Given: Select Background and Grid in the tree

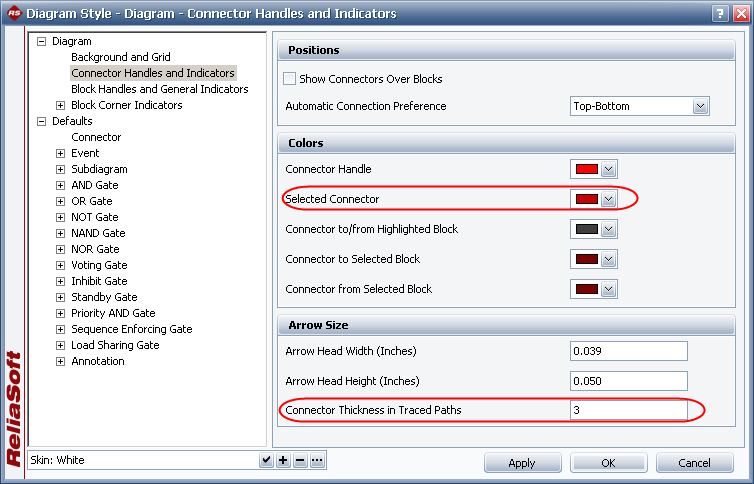Looking at the screenshot, I should (120, 57).
